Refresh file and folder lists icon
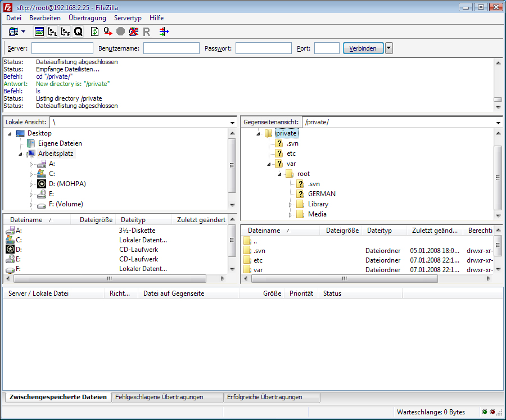 pyautogui.click(x=94, y=31)
